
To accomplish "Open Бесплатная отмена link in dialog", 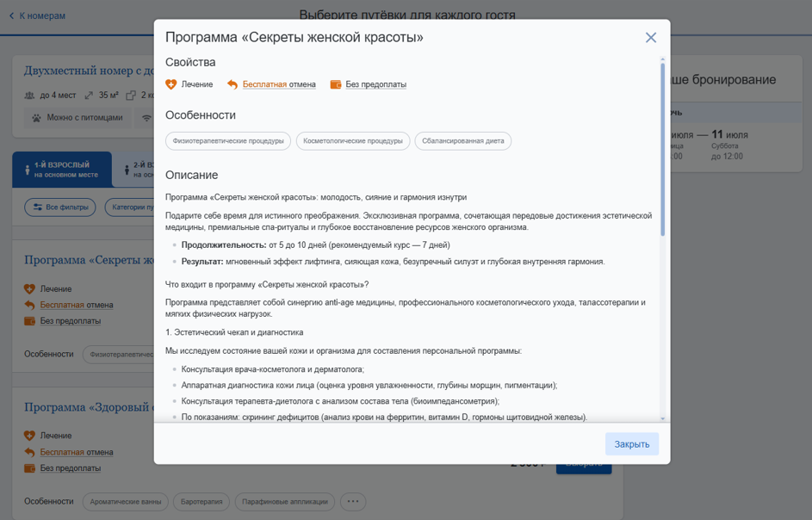I will coord(279,84).
